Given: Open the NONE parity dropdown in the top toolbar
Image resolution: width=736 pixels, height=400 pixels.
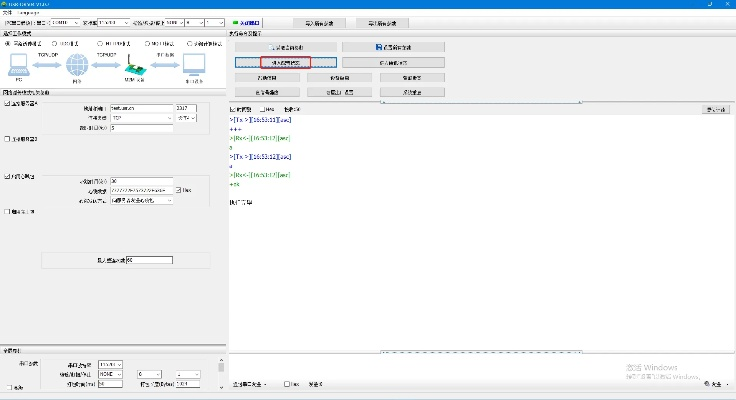Looking at the screenshot, I should tap(174, 23).
